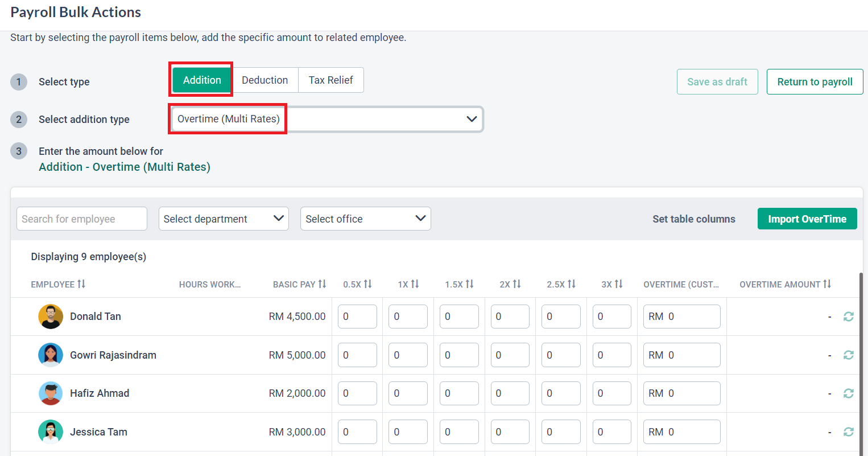Click employee name Gowri Rajasindram
868x456 pixels.
coord(113,355)
